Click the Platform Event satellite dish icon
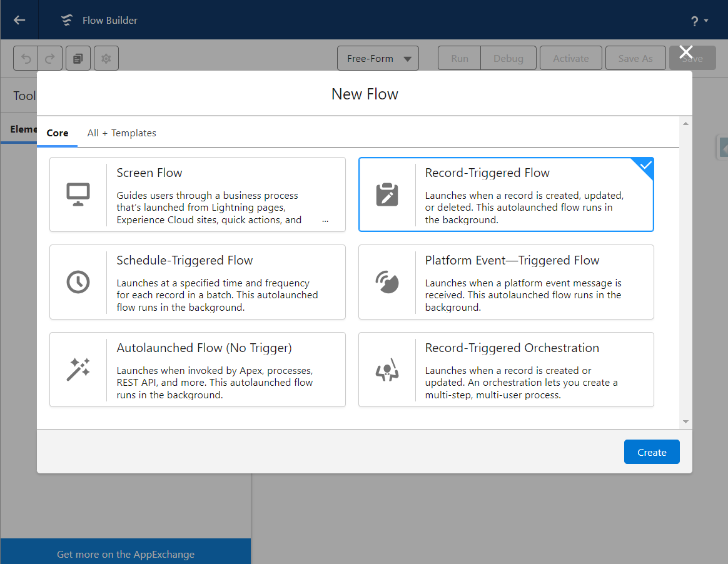This screenshot has width=728, height=564. (x=387, y=282)
